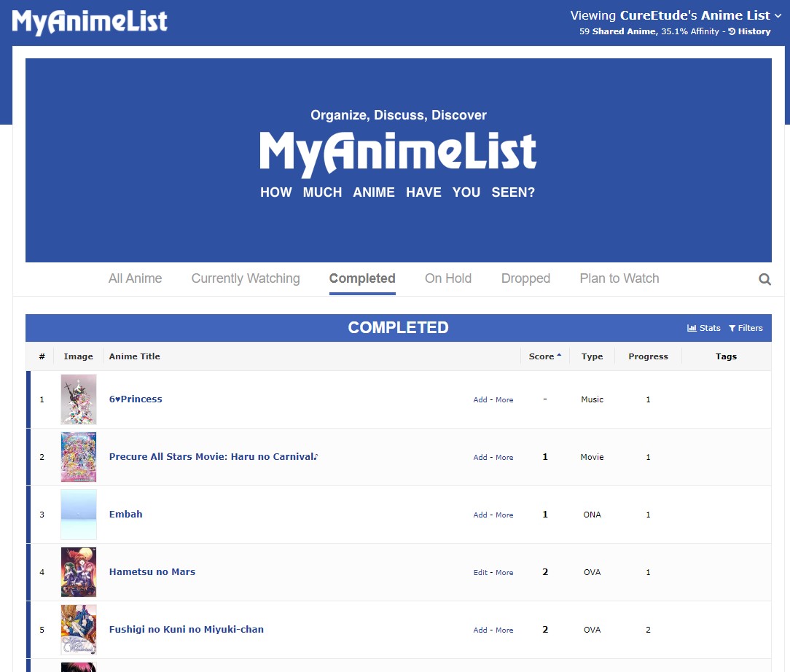
Task: View the All Anime tab
Action: tap(135, 278)
